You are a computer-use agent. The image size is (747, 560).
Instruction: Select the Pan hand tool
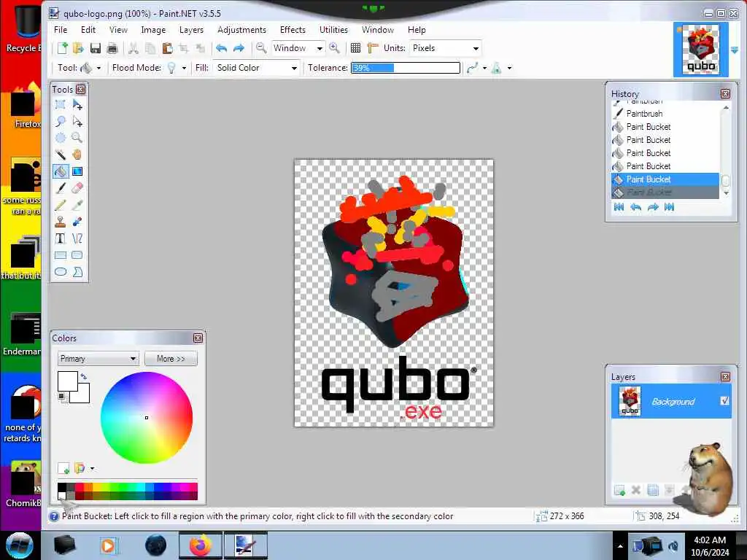pos(77,155)
